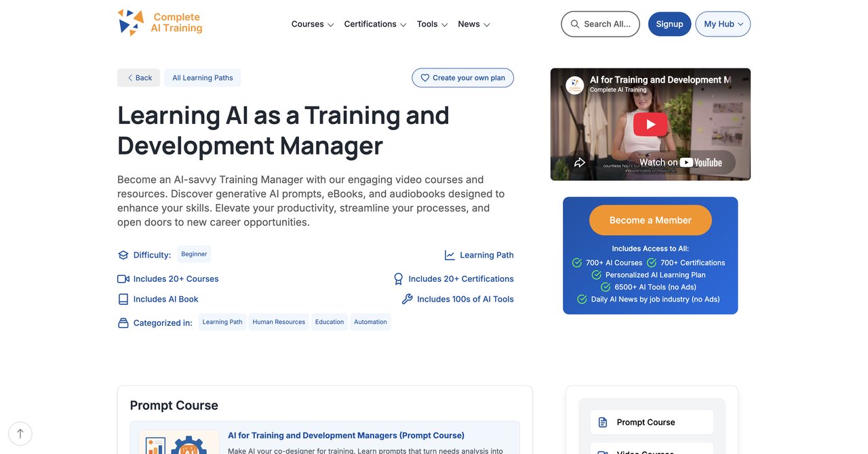The width and height of the screenshot is (868, 454).
Task: Click the wrench AI Tools icon
Action: (407, 300)
